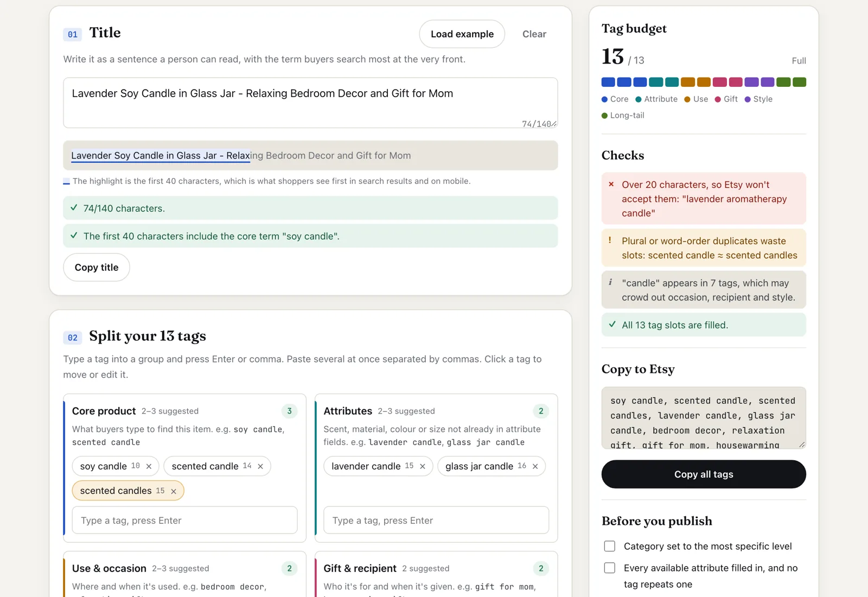Click the "Over 20 characters" error check

coord(704,199)
